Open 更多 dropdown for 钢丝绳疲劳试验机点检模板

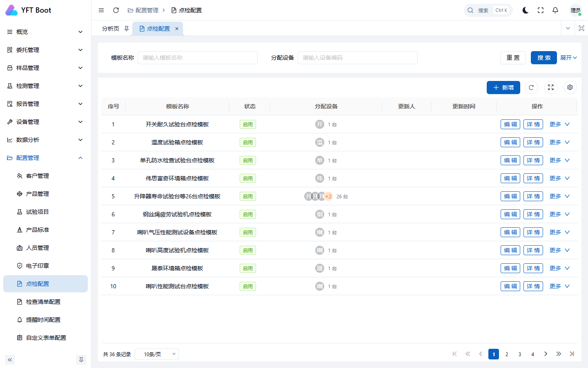coord(559,214)
